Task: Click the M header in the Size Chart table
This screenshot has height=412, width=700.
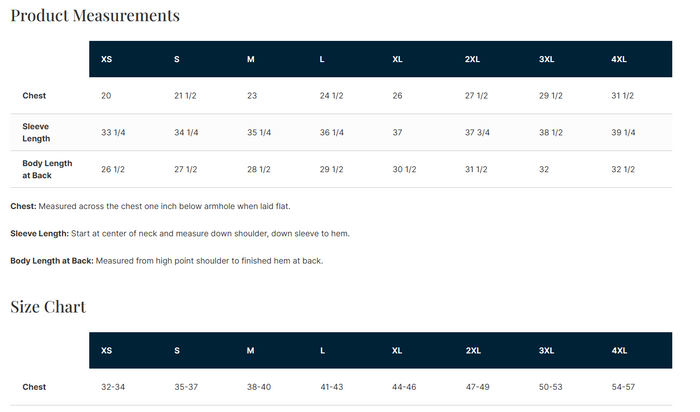Action: pos(250,351)
